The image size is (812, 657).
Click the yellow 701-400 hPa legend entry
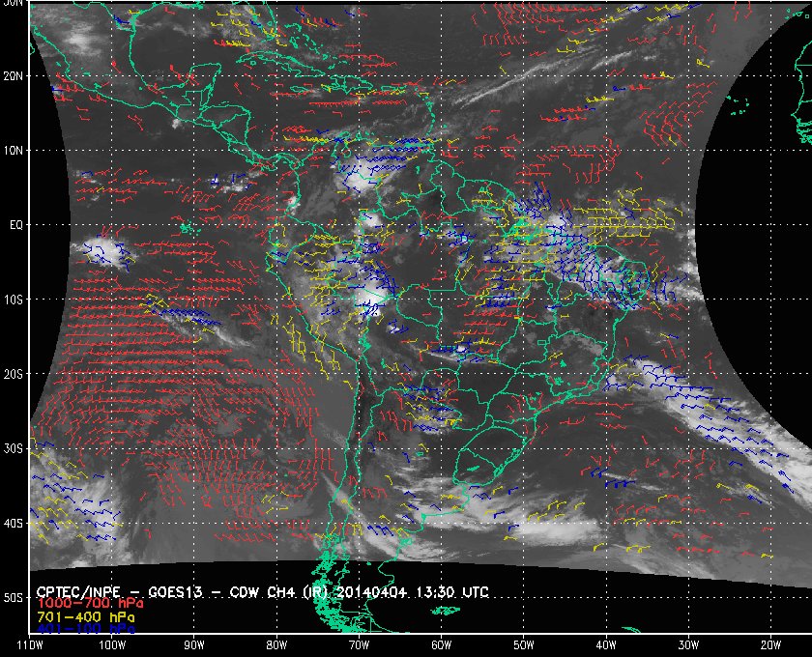click(x=86, y=617)
